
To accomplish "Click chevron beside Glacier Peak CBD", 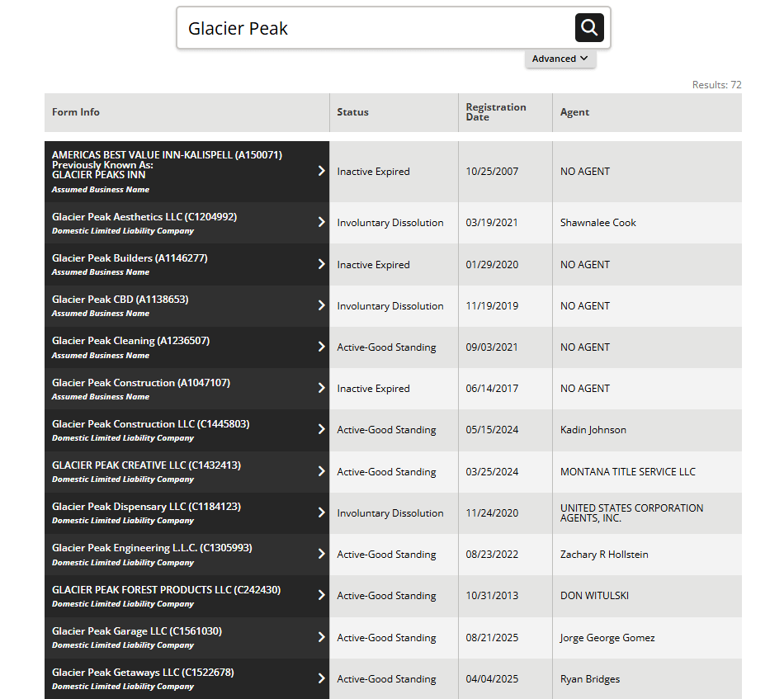I will [321, 305].
